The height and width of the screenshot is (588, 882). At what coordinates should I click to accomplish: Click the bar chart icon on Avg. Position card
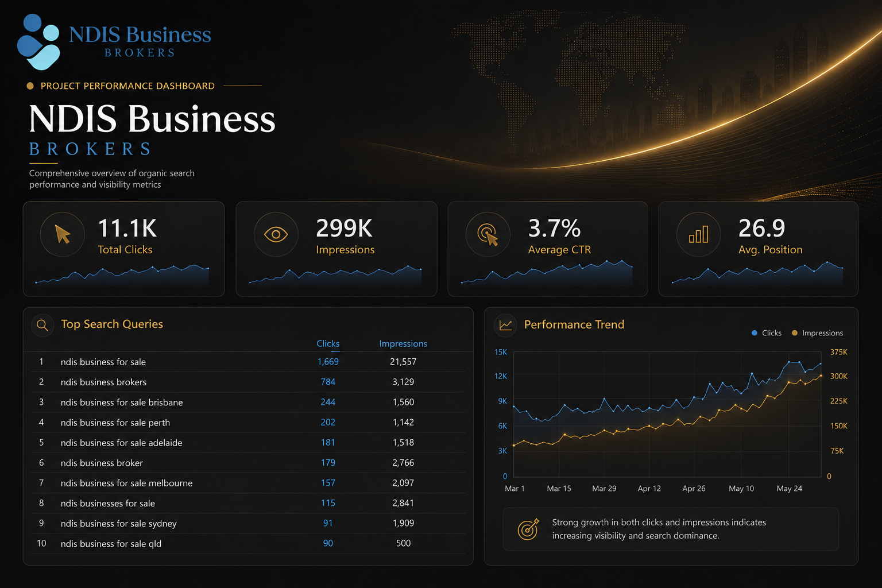698,234
